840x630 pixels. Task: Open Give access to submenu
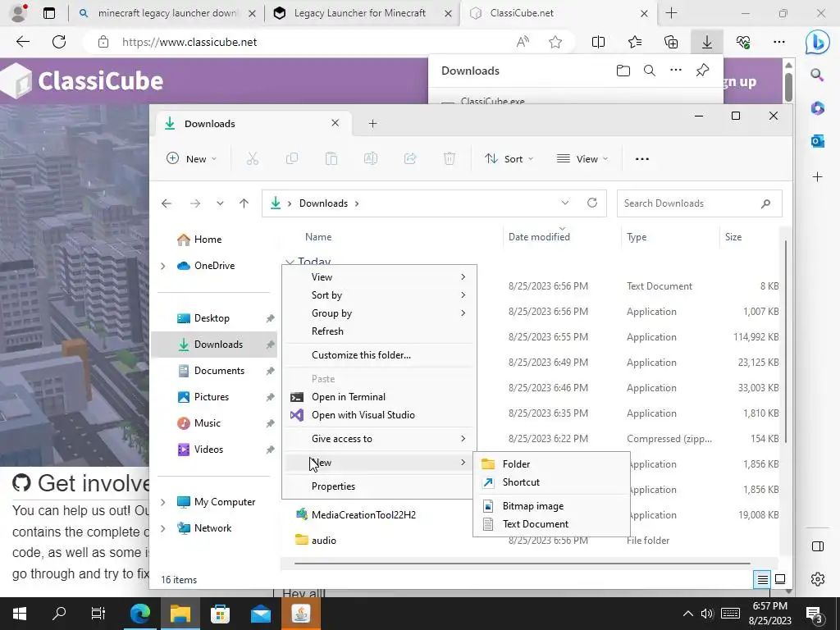pyautogui.click(x=379, y=439)
